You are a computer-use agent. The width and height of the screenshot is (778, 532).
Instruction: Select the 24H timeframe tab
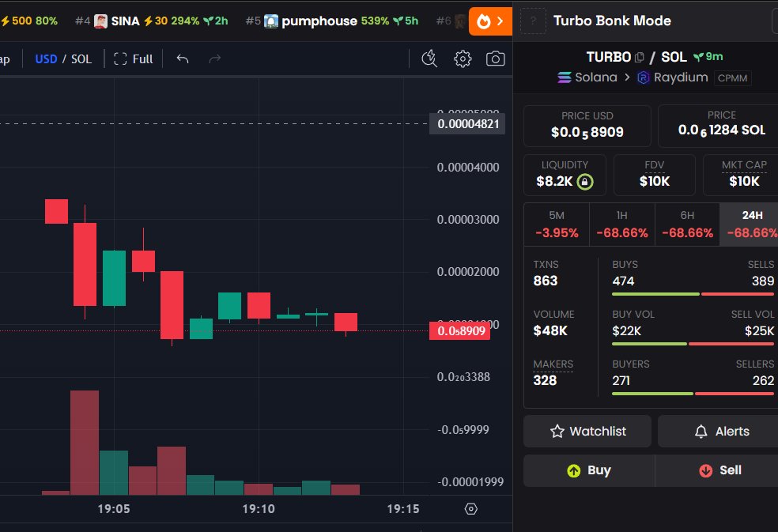750,224
